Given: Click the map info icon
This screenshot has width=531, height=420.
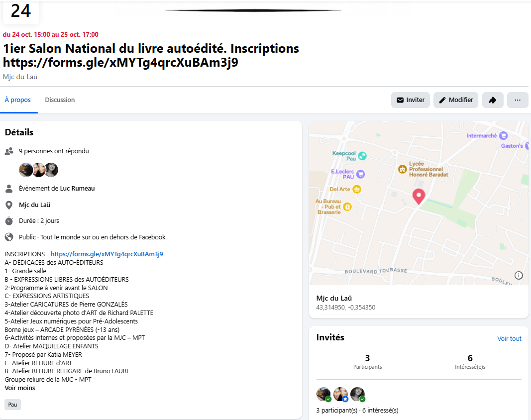Looking at the screenshot, I should pos(519,275).
